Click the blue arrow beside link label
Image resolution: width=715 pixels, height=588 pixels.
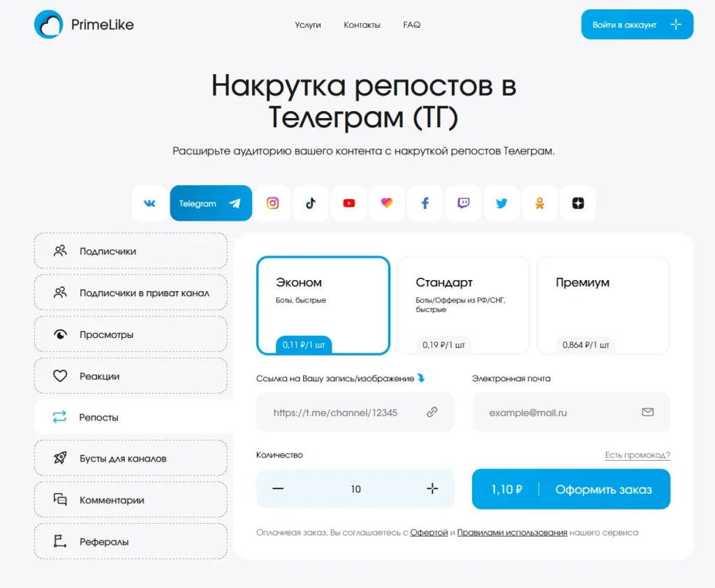pyautogui.click(x=421, y=378)
